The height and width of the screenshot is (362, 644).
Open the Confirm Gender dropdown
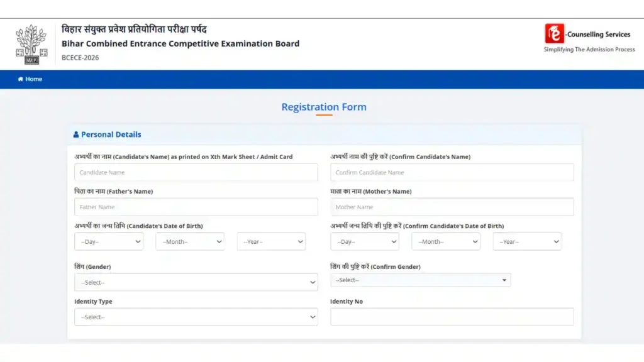click(420, 280)
